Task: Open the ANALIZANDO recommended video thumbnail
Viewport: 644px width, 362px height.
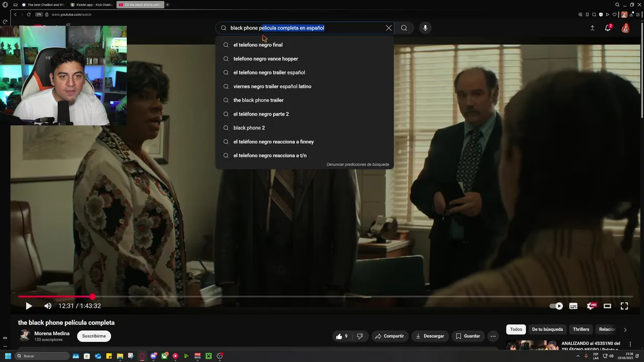Action: (x=532, y=345)
